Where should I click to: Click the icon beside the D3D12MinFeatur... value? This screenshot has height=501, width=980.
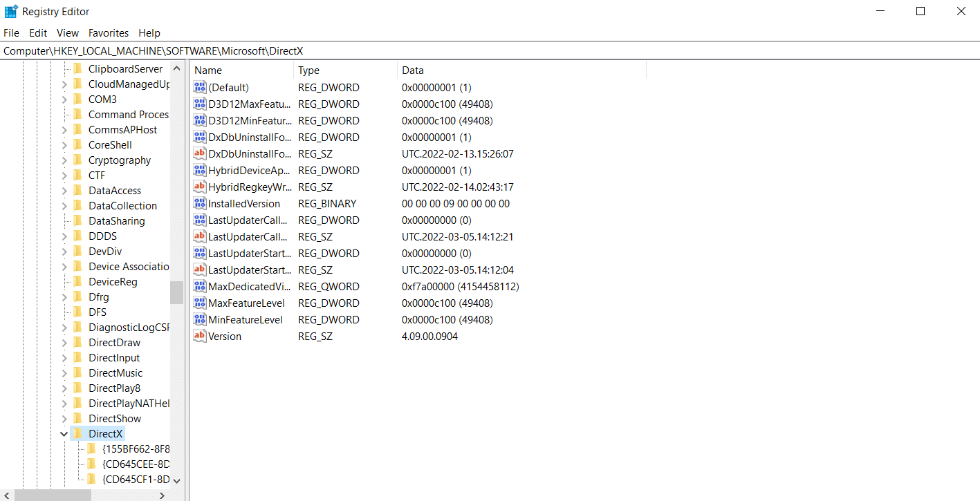[x=200, y=121]
